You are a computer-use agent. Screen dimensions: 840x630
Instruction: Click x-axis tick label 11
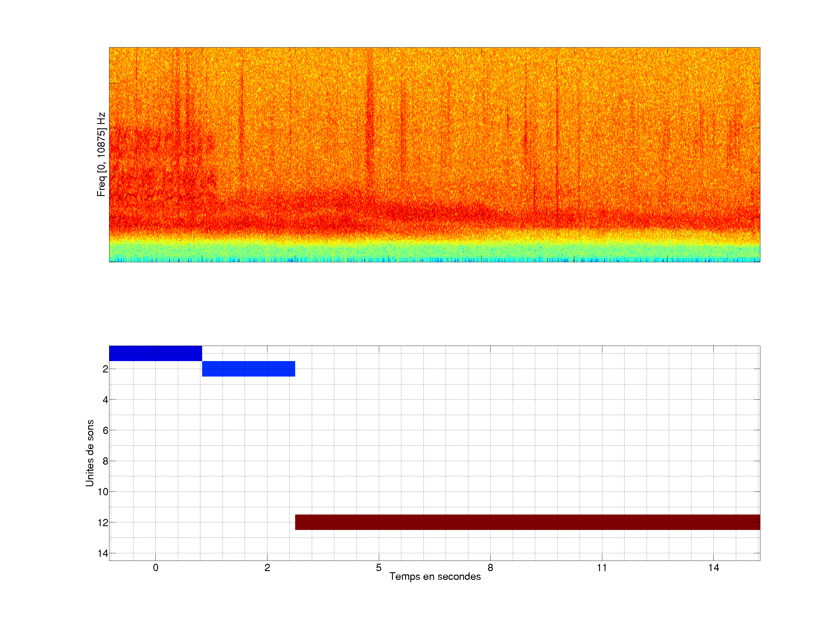601,568
